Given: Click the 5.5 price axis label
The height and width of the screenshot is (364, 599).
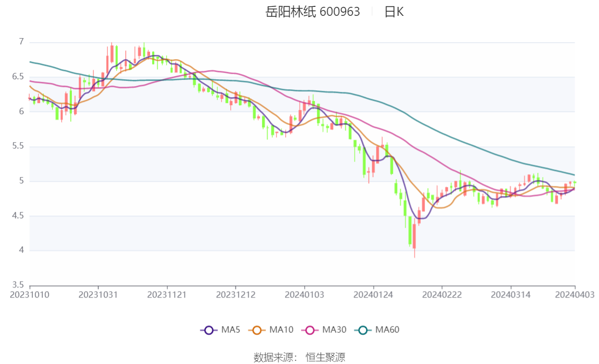Looking at the screenshot, I should point(18,146).
